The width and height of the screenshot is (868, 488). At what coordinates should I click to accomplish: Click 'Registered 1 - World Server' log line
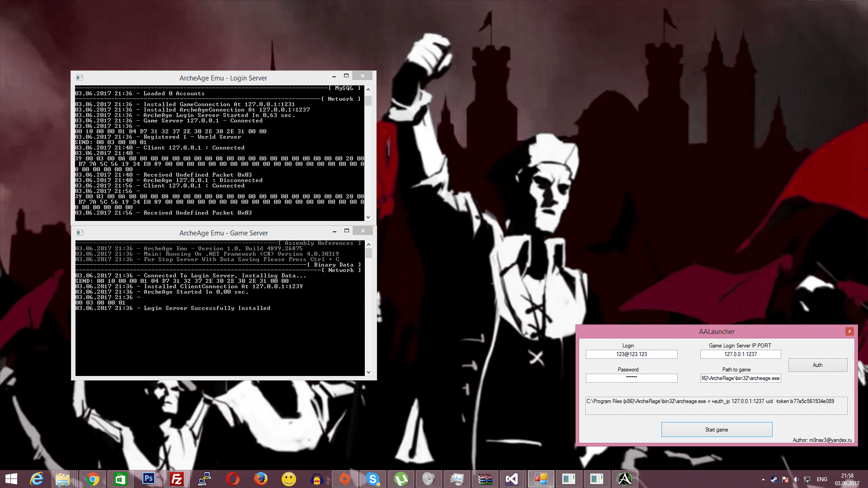pyautogui.click(x=192, y=137)
